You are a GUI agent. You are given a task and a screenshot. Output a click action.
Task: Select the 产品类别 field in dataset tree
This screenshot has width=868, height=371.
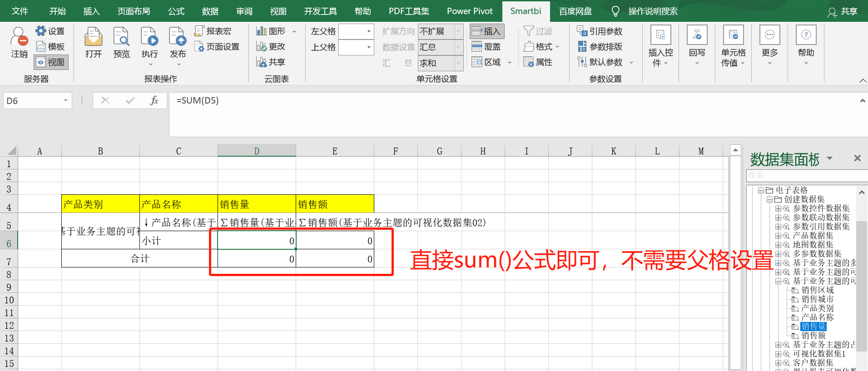(817, 308)
